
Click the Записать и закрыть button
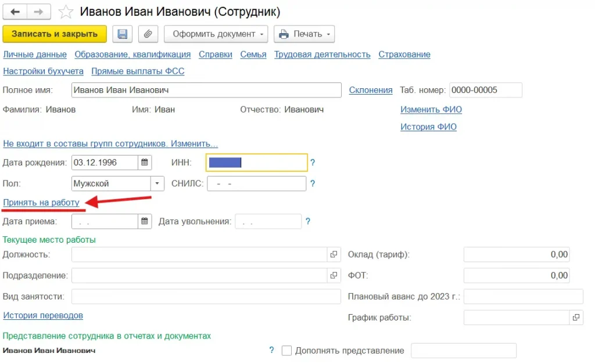(55, 34)
